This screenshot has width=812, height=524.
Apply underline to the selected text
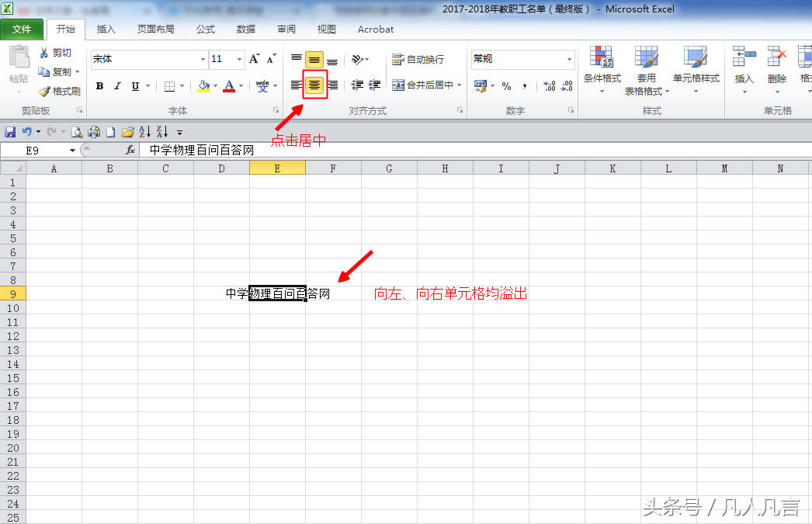(x=134, y=85)
